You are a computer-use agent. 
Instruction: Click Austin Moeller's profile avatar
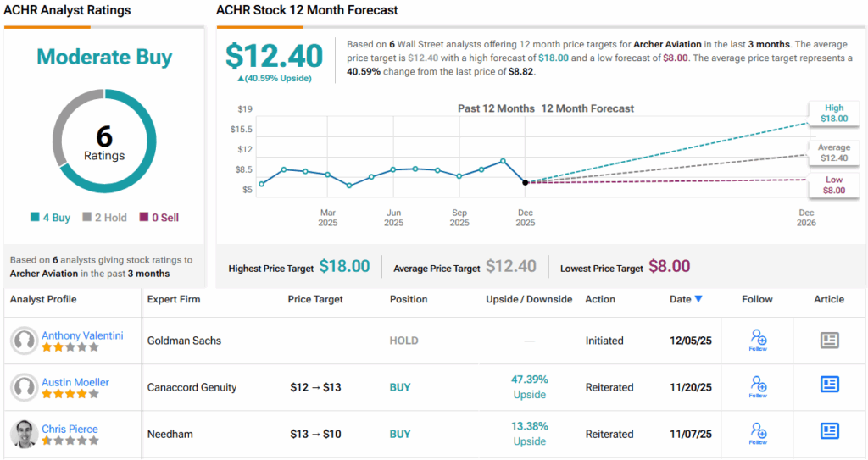[24, 387]
